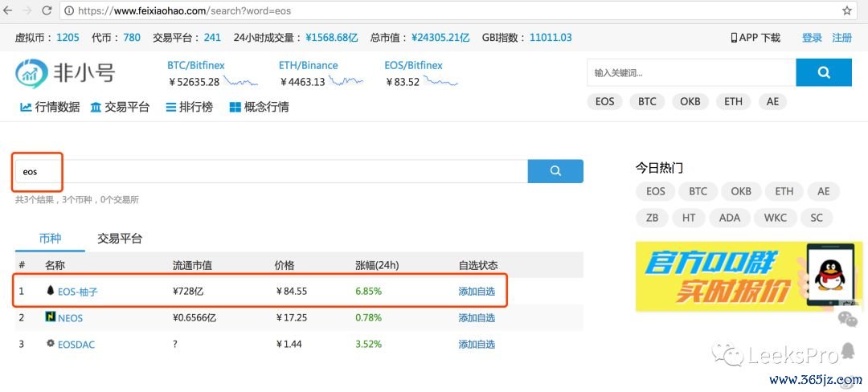Click the floating WeChat icon
This screenshot has width=868, height=392.
click(x=847, y=317)
